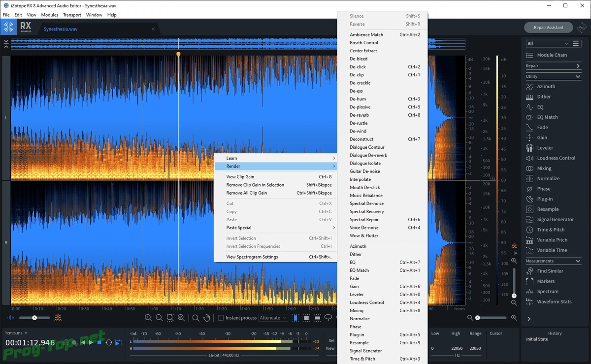Viewport: 591px width, 364px height.
Task: Open EQ Match module from the right module list
Action: tap(547, 117)
